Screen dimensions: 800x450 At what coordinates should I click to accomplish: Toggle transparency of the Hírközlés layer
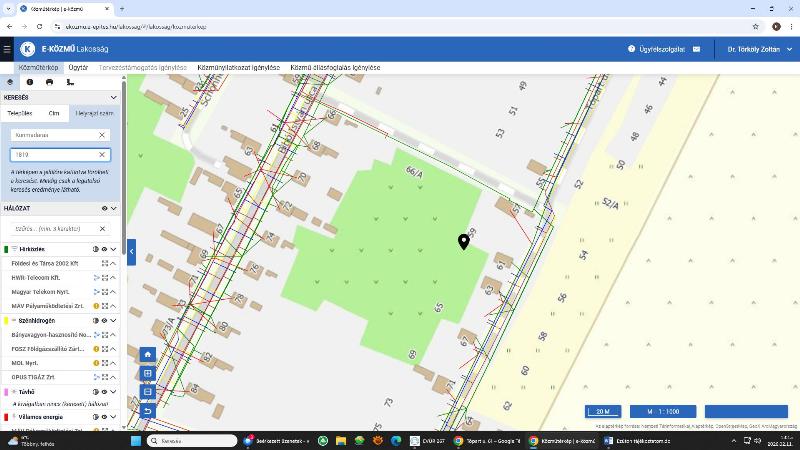[x=95, y=249]
